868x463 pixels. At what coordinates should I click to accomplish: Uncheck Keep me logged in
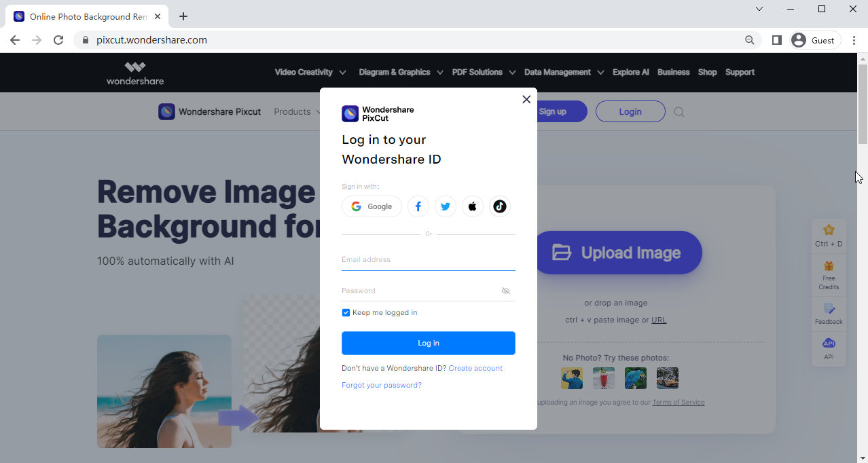[x=346, y=313]
